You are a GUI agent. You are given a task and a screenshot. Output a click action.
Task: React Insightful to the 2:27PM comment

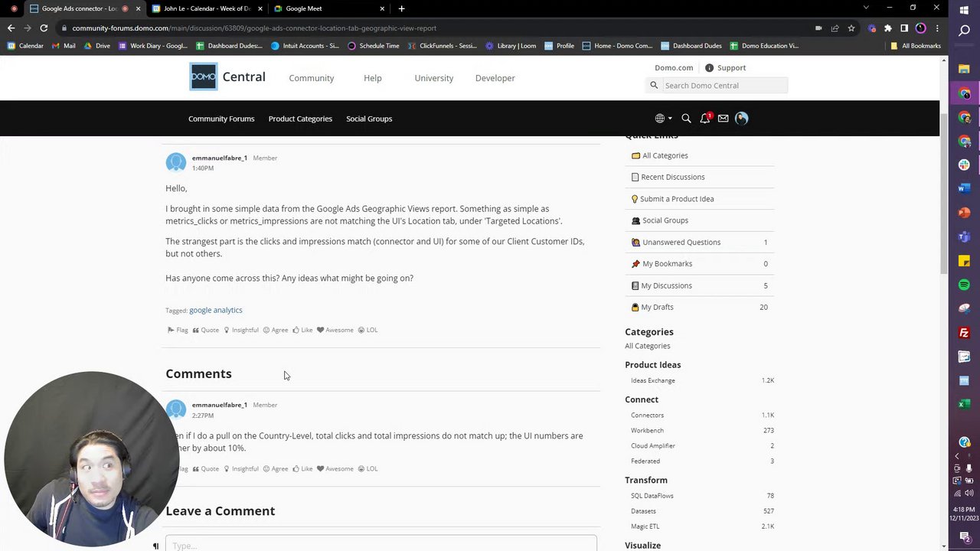pyautogui.click(x=241, y=468)
